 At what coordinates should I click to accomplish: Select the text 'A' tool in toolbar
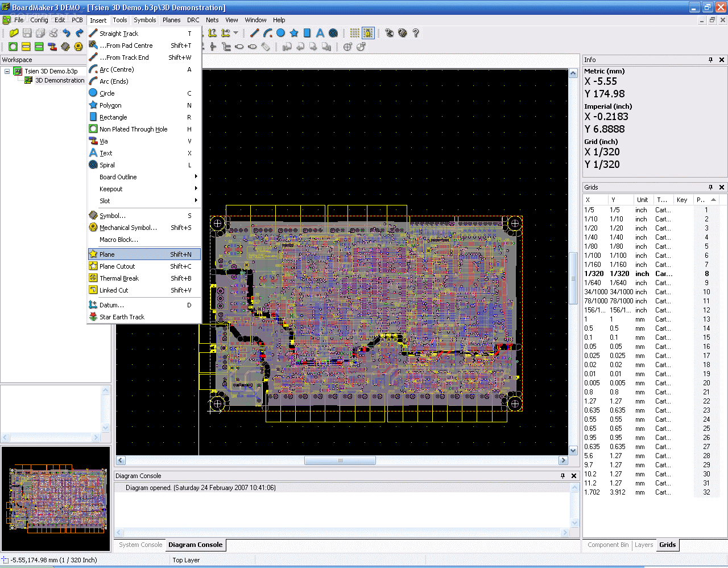(320, 33)
